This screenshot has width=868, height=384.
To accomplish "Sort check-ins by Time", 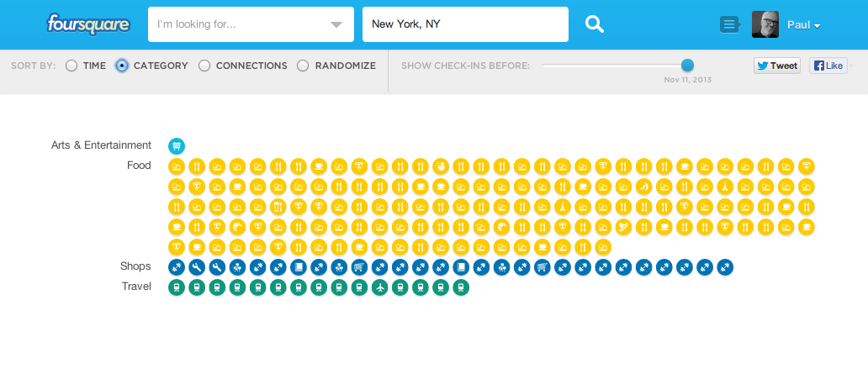I will pyautogui.click(x=86, y=66).
